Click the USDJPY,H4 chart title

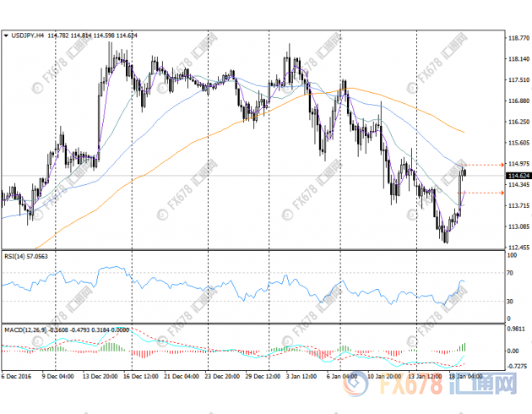30,35
